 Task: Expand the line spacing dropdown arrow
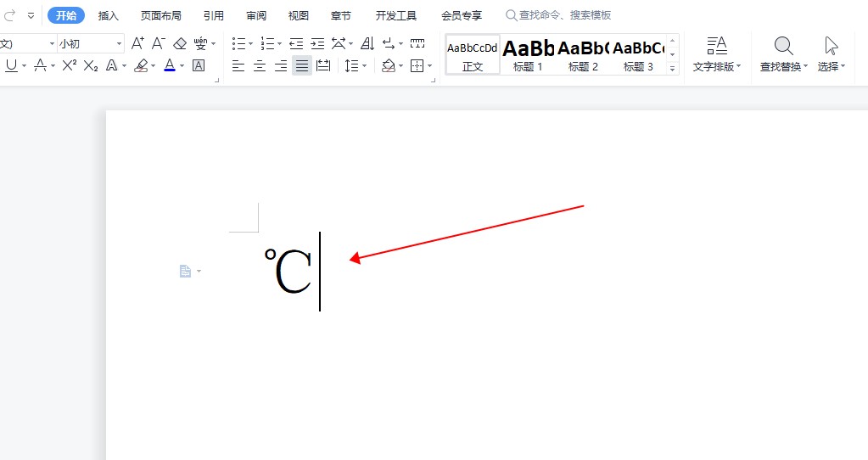coord(365,66)
